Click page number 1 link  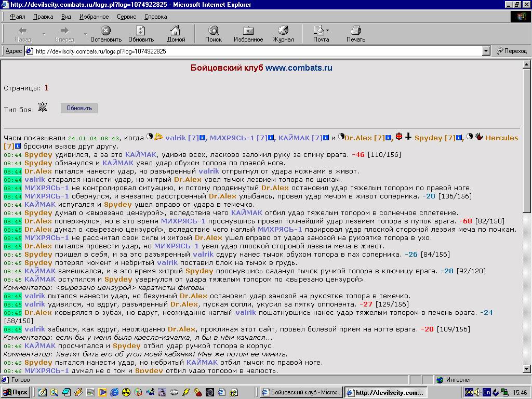[x=46, y=87]
